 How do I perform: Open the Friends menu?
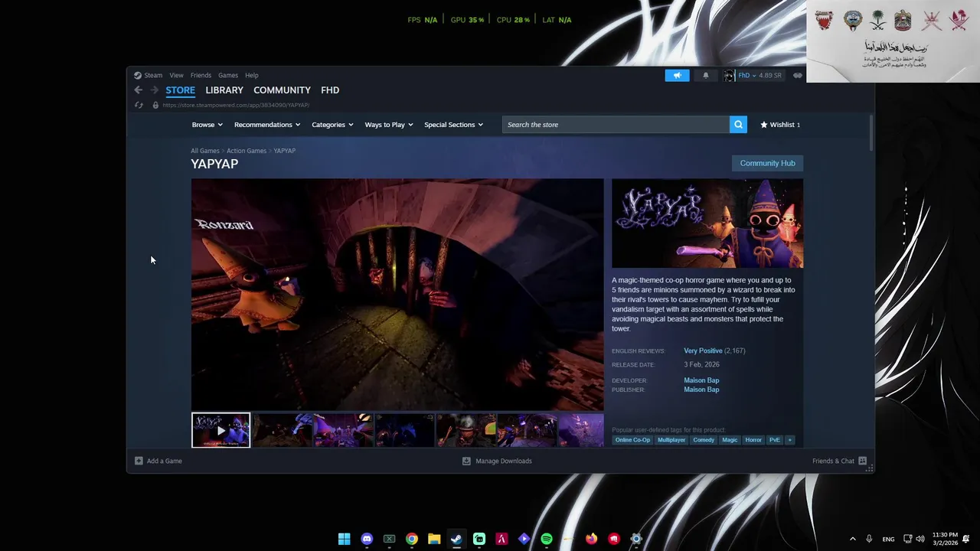click(201, 75)
